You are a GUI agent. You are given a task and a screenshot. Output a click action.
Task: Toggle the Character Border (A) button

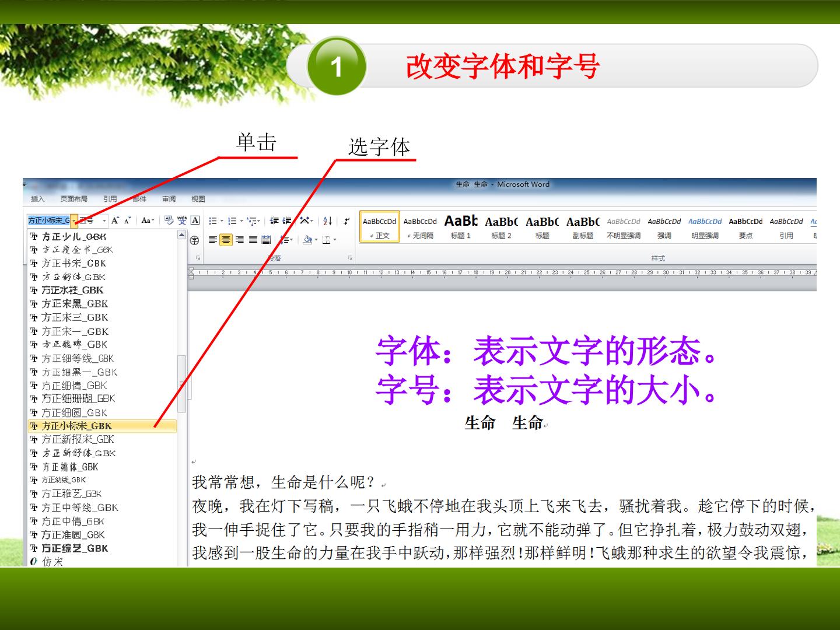pyautogui.click(x=195, y=220)
